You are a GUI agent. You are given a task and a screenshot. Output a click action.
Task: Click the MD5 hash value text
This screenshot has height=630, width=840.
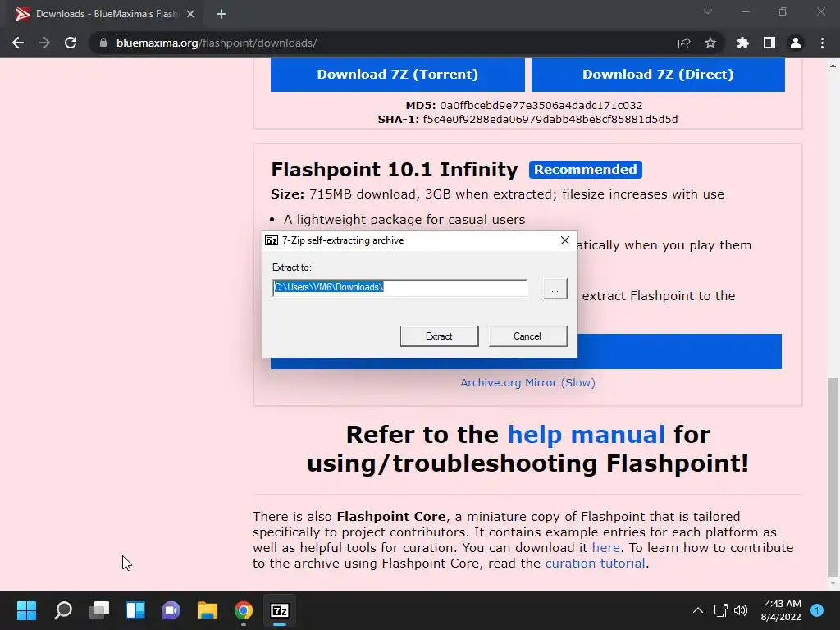pos(541,106)
